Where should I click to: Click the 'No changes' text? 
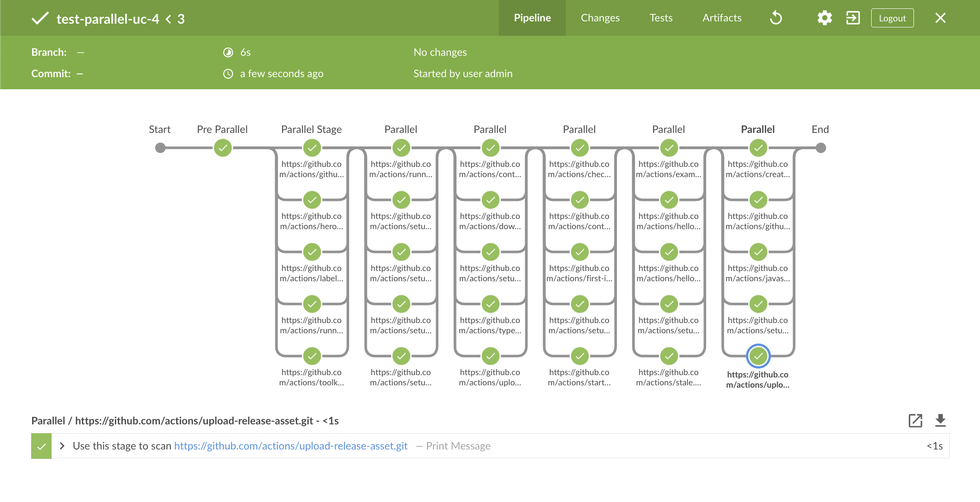click(x=440, y=52)
